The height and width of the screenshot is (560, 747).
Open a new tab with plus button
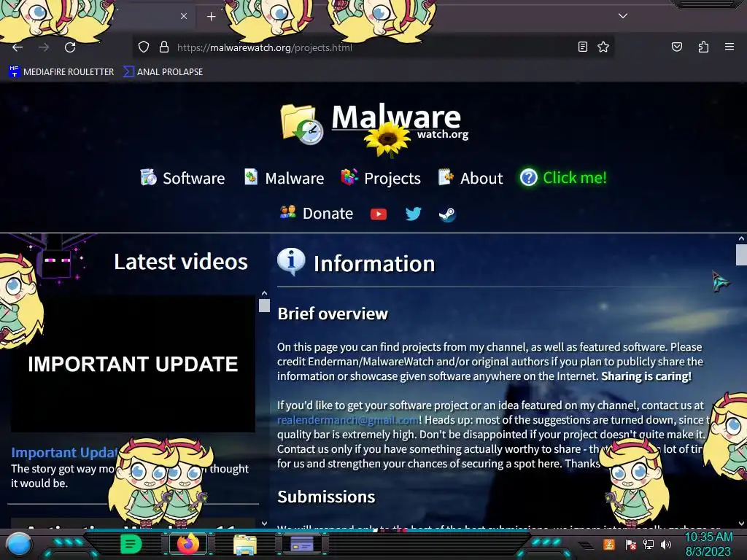(211, 17)
